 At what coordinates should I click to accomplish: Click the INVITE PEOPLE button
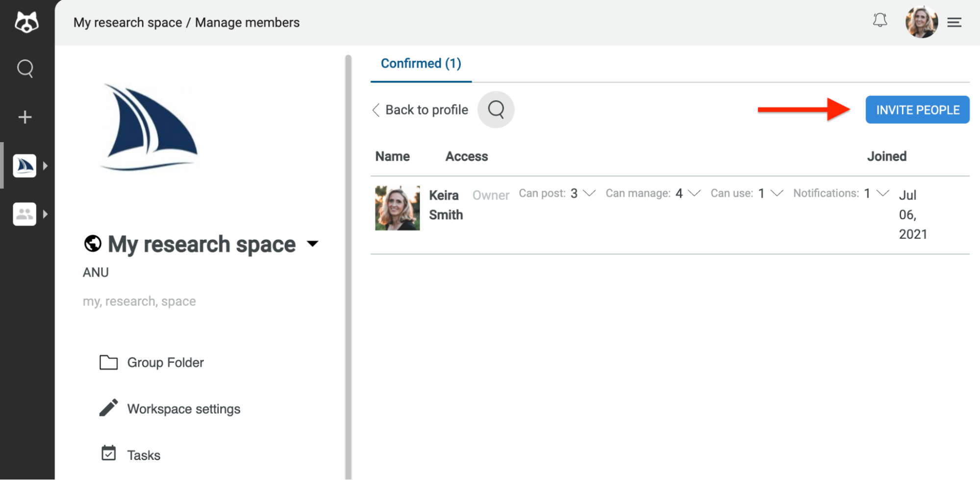(x=917, y=110)
